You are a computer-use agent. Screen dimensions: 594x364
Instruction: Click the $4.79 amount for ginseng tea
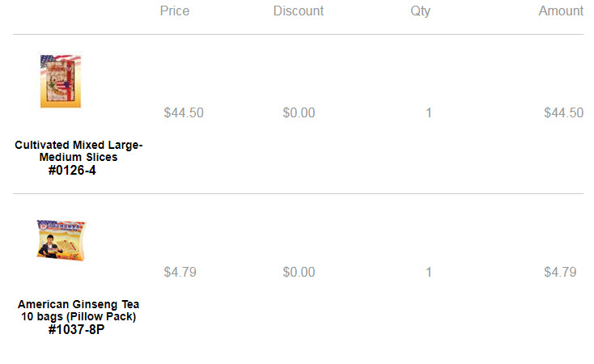[560, 272]
